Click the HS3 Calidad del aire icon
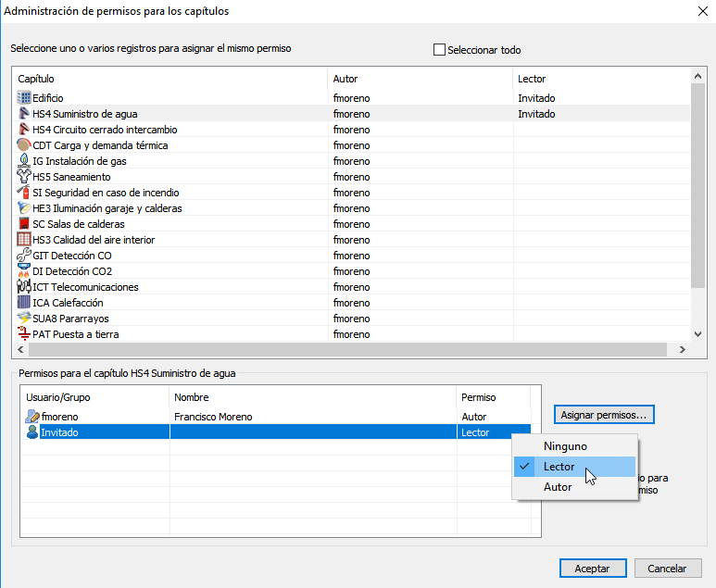The height and width of the screenshot is (588, 716). coord(24,239)
